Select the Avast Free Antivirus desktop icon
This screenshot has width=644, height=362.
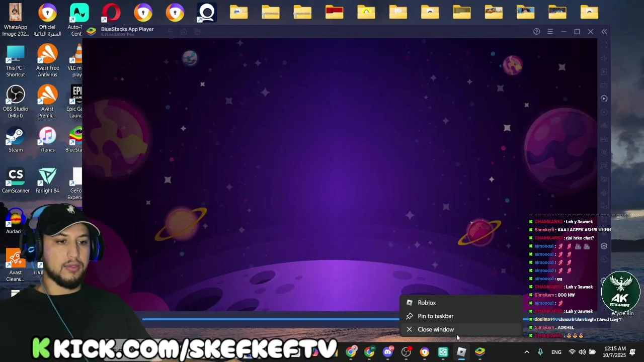pyautogui.click(x=47, y=61)
